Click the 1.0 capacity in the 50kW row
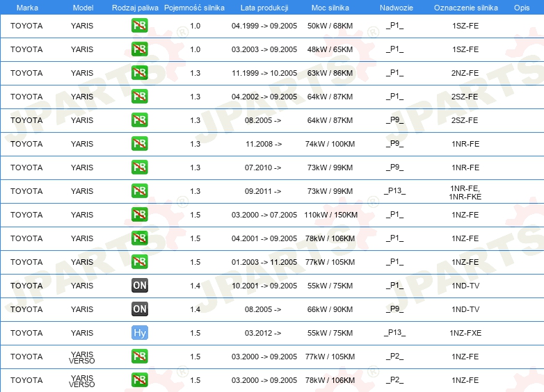544x392 pixels. 195,26
